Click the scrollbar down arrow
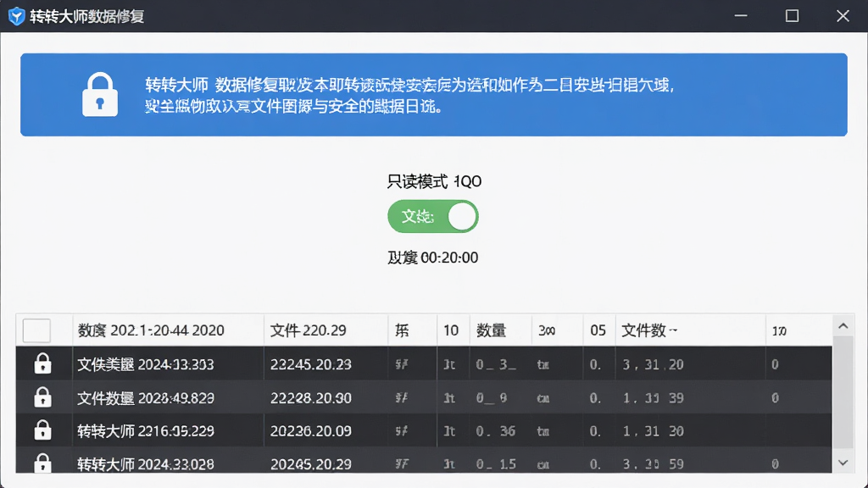Image resolution: width=868 pixels, height=488 pixels. 843,463
